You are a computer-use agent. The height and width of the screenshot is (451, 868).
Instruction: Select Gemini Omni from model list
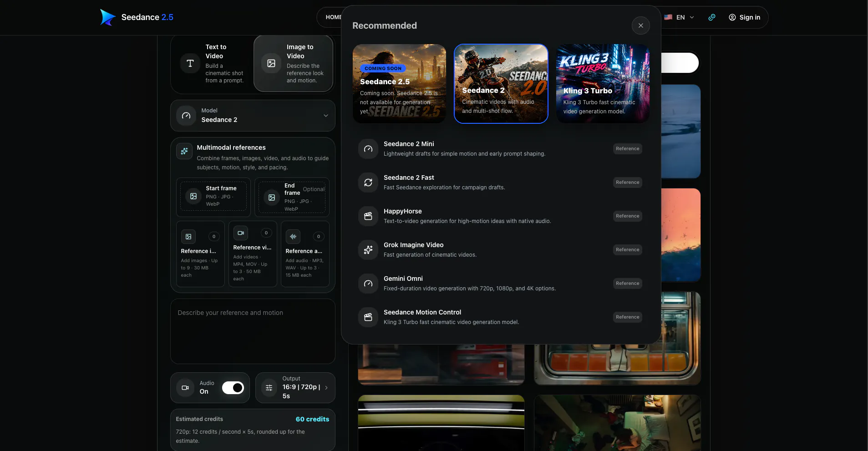(501, 284)
